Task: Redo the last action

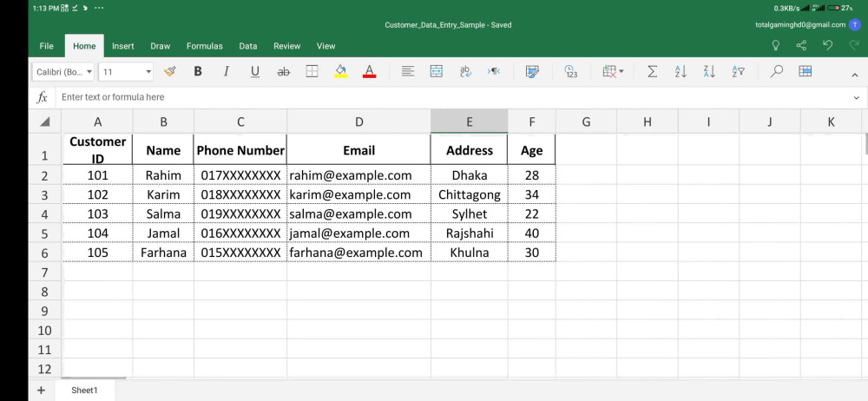Action: pos(853,45)
